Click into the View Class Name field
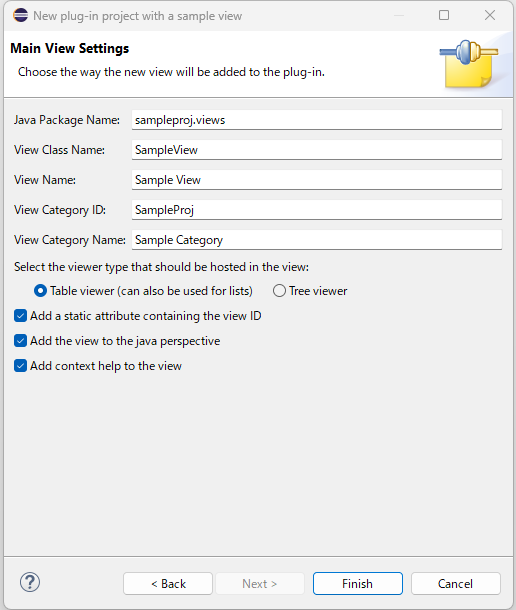Image resolution: width=516 pixels, height=610 pixels. coord(317,150)
